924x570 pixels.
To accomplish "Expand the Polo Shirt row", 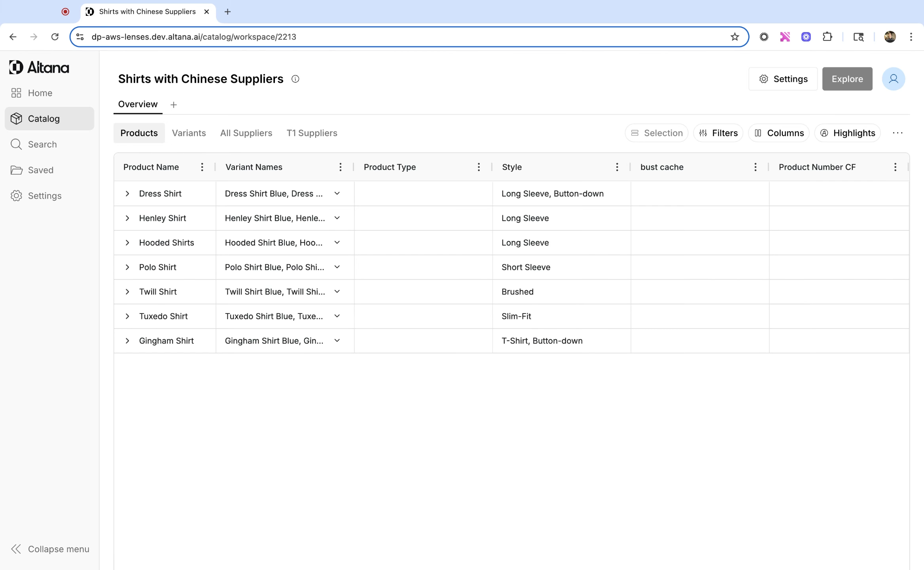I will [127, 267].
